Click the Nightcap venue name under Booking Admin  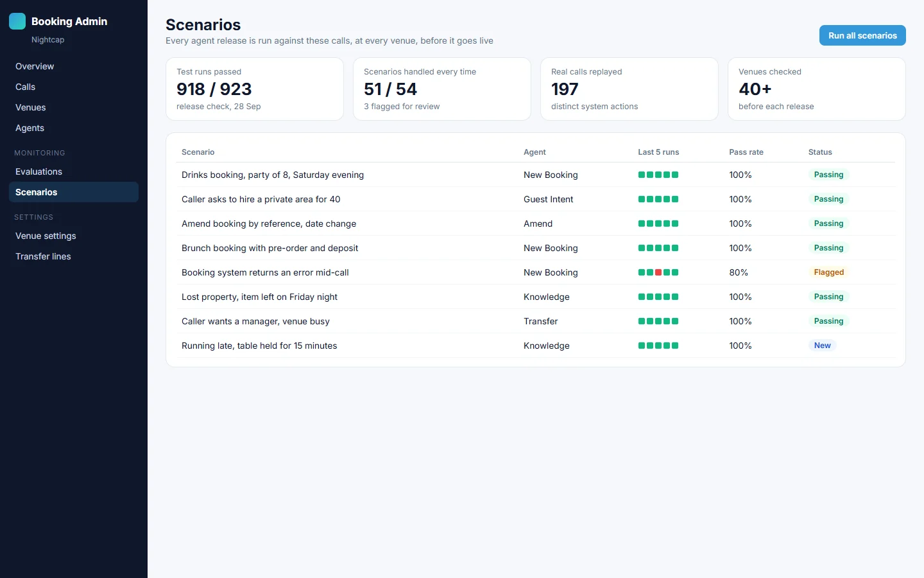(47, 40)
